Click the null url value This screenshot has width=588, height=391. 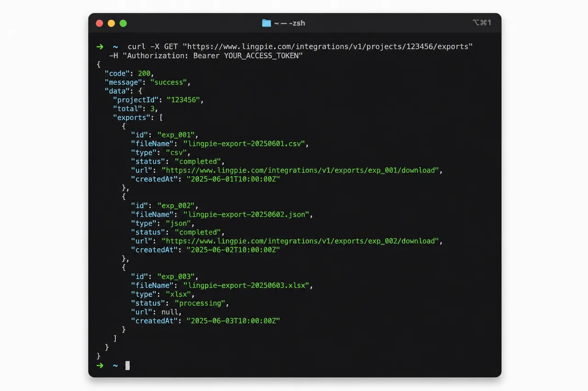(x=170, y=312)
